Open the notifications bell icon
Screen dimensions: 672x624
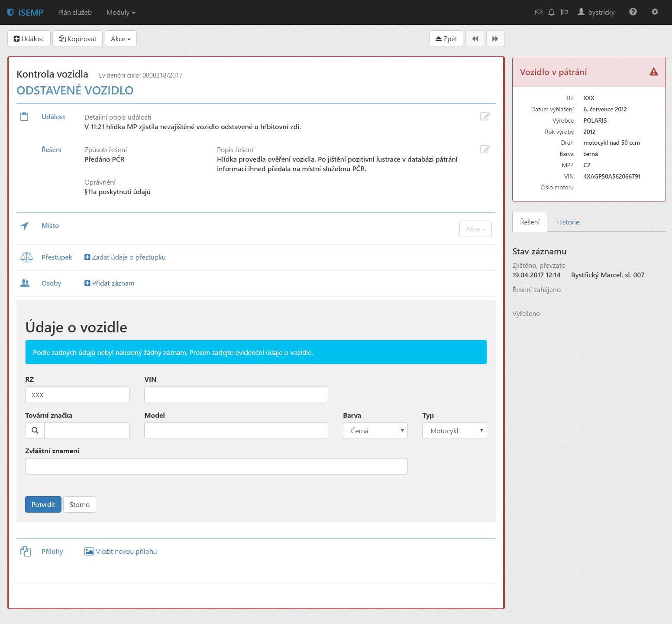(551, 12)
